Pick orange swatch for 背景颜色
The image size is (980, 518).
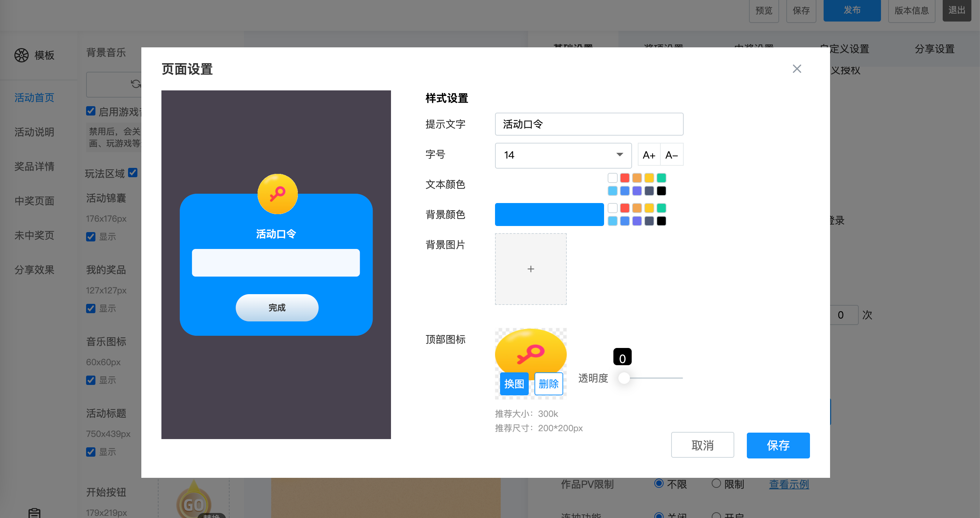click(637, 208)
